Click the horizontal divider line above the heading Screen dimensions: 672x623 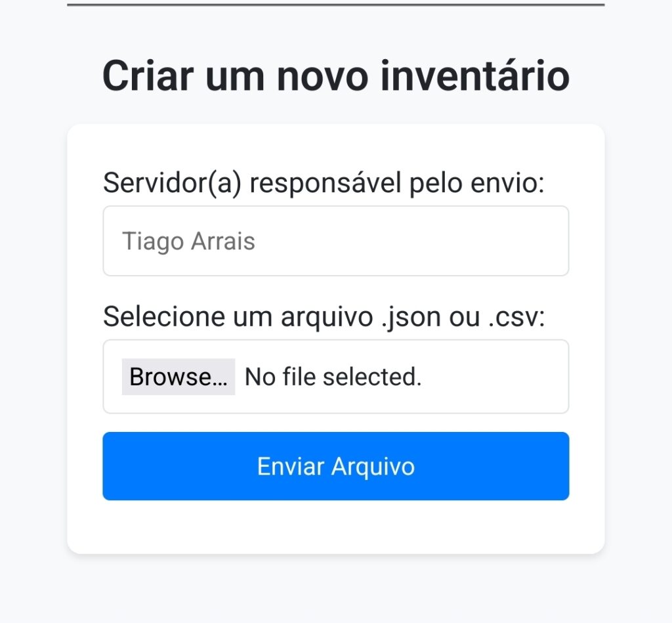click(335, 5)
